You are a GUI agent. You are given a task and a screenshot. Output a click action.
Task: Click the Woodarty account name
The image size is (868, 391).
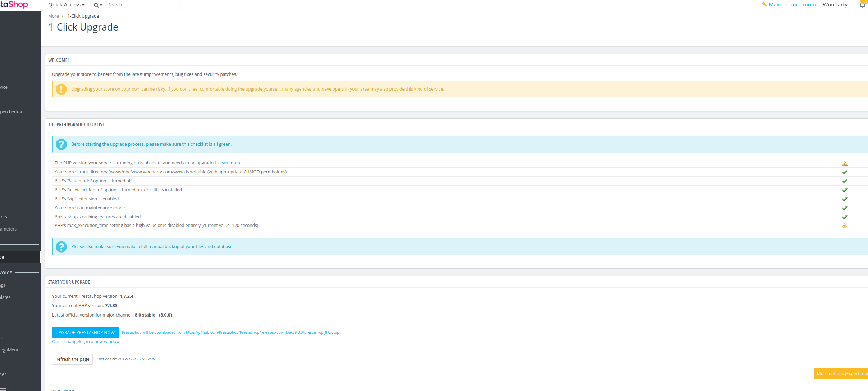coord(835,4)
